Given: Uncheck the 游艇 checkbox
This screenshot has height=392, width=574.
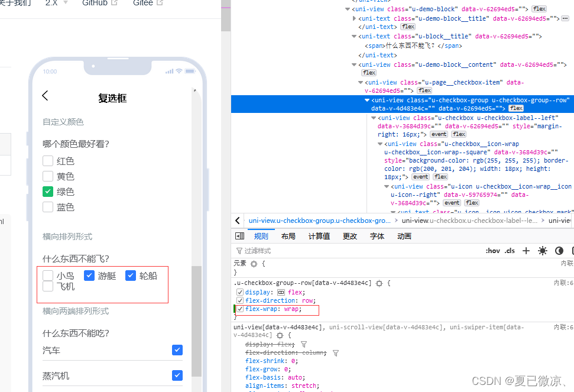Looking at the screenshot, I should click(x=89, y=276).
